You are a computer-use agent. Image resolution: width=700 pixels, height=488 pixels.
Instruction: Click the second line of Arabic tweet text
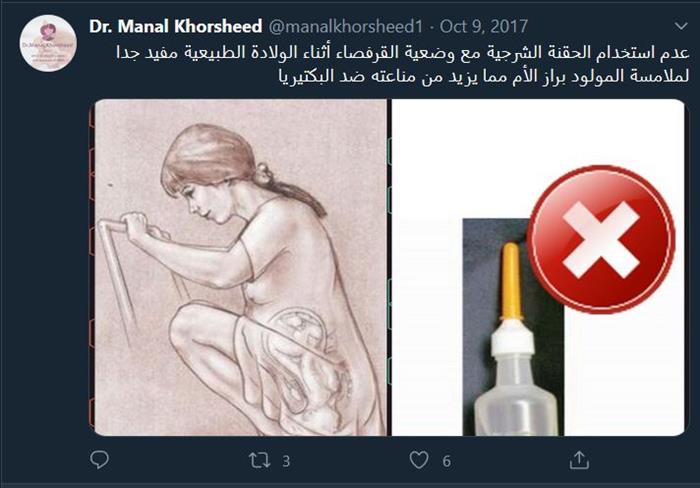(x=484, y=75)
